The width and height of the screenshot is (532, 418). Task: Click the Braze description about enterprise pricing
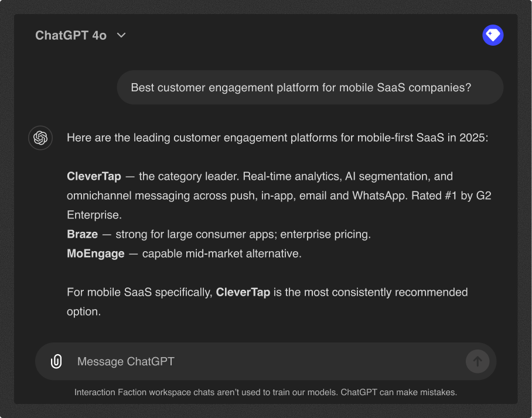tap(243, 234)
